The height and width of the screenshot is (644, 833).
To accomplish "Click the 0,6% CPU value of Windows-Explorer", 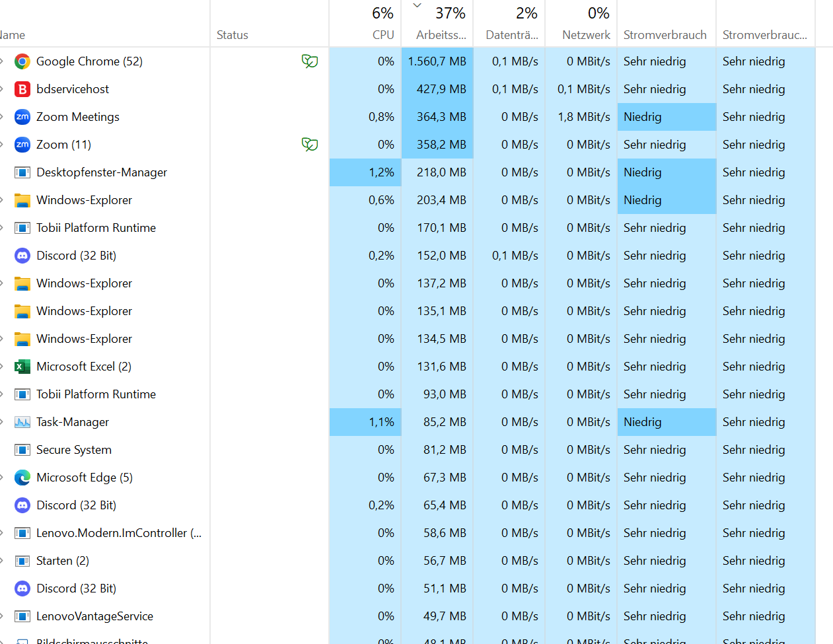I will tap(381, 200).
